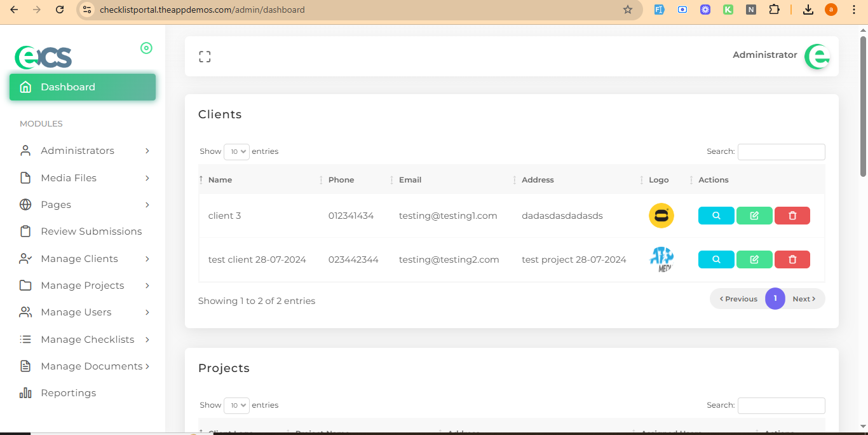
Task: Go to Reportings section
Action: click(x=68, y=393)
